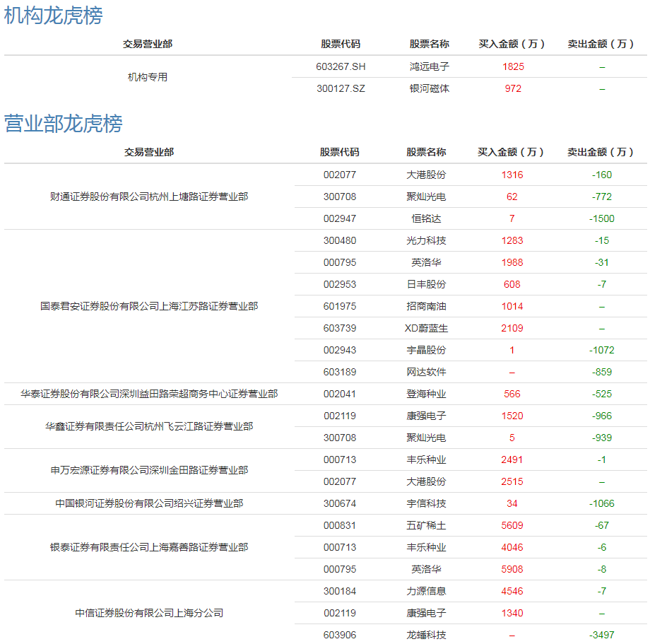Screen dimensions: 650x644
Task: Open 国泰君安 上海江苏路证券营业部 link
Action: pos(148,306)
